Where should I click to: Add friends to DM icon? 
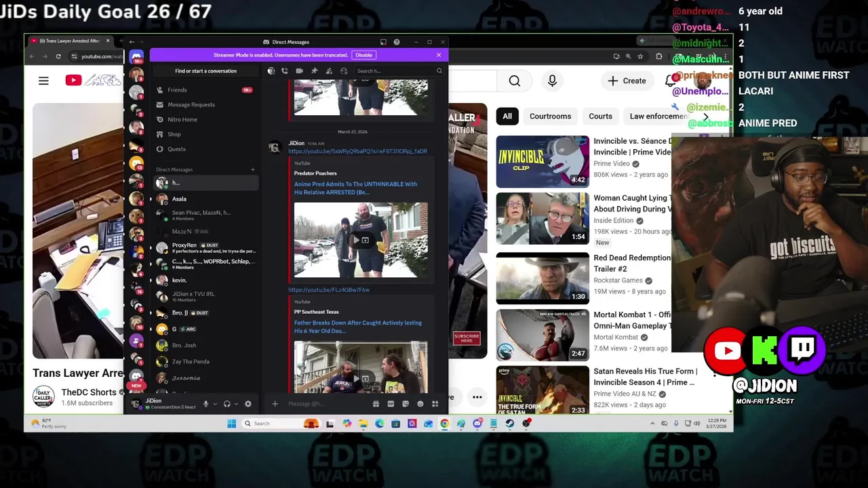(x=329, y=70)
